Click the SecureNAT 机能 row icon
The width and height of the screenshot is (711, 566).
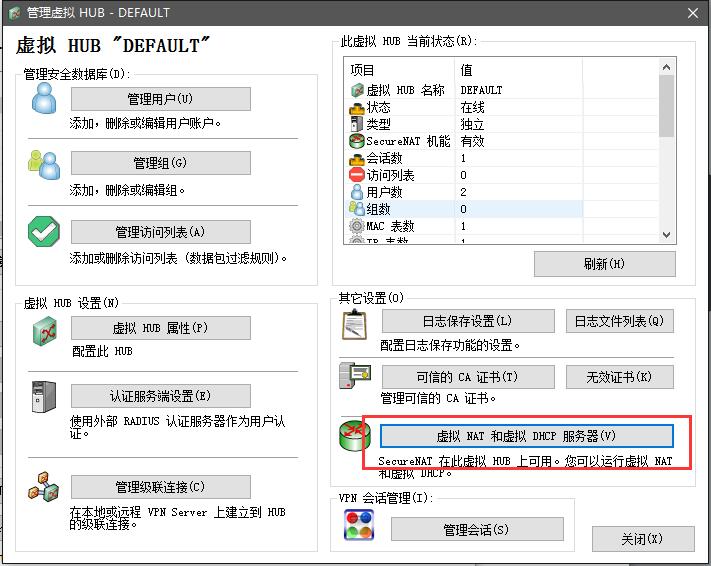(357, 141)
